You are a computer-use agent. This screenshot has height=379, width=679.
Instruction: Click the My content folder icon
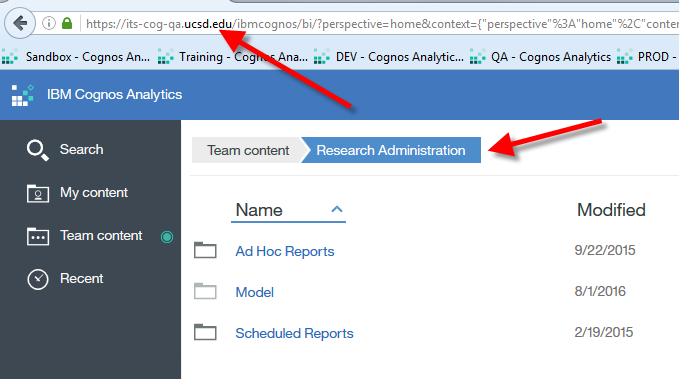click(x=38, y=193)
